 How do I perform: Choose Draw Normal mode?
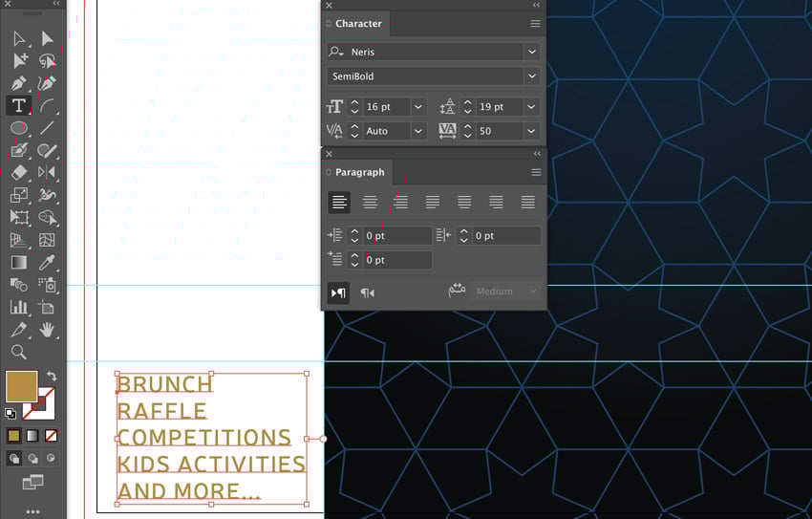coord(14,459)
